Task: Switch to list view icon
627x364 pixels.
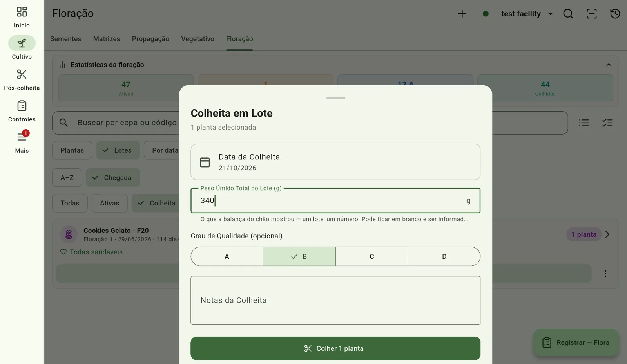Action: 584,123
